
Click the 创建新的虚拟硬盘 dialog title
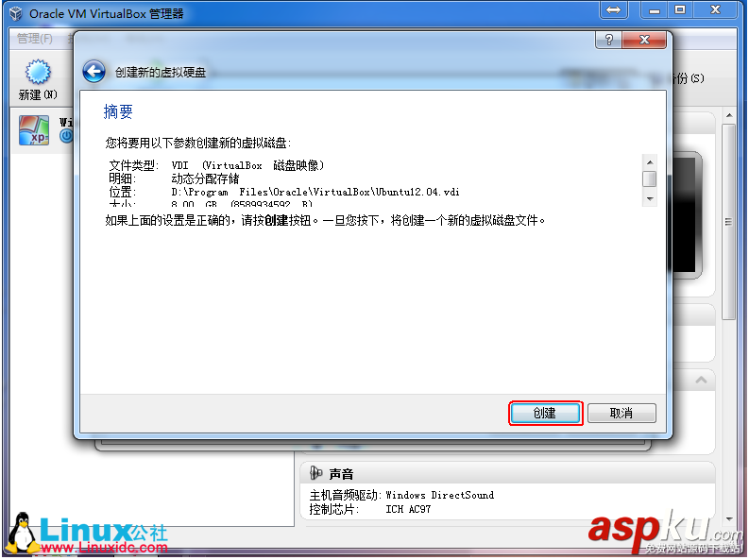pos(161,73)
